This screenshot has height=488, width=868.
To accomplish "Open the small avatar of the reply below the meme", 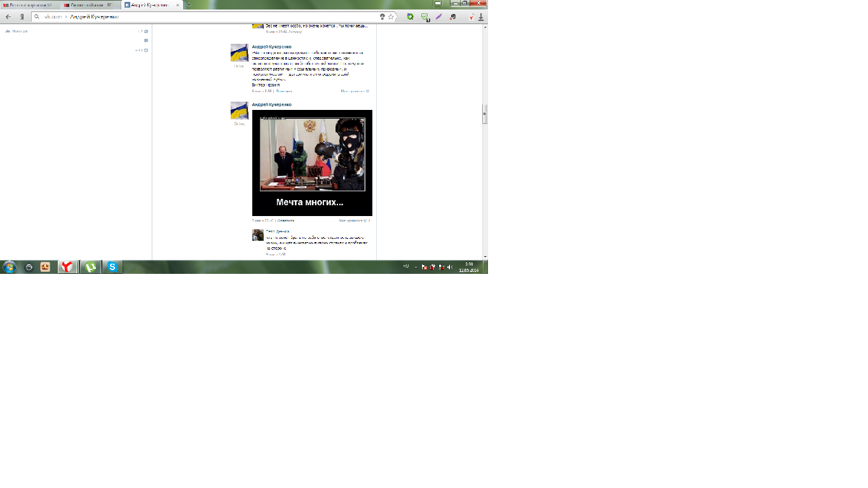I will pyautogui.click(x=258, y=235).
